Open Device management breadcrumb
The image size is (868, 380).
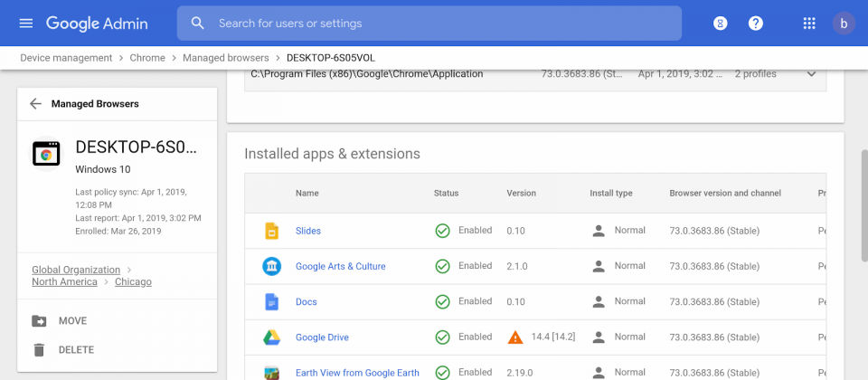coord(66,58)
